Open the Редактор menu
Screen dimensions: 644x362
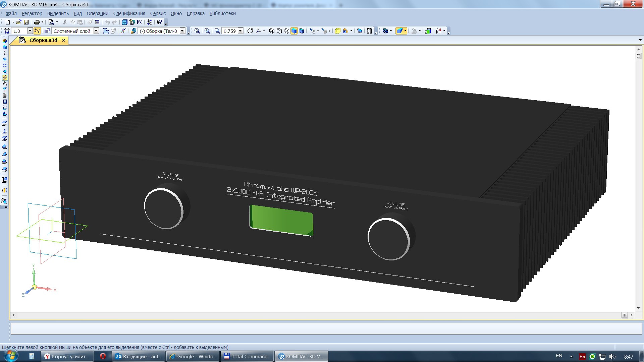coord(32,13)
